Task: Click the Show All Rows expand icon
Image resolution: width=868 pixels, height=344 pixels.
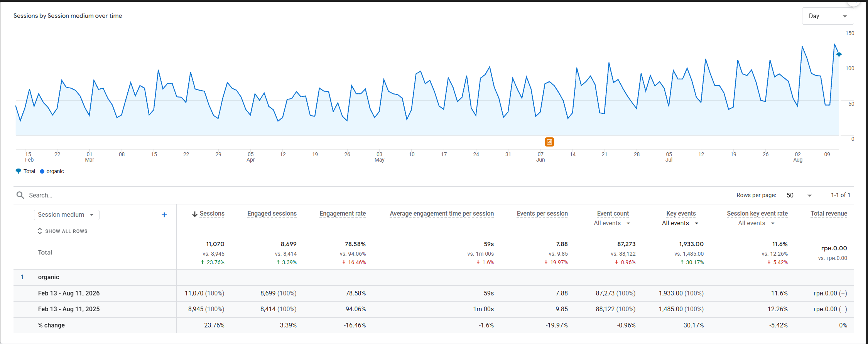Action: 40,231
